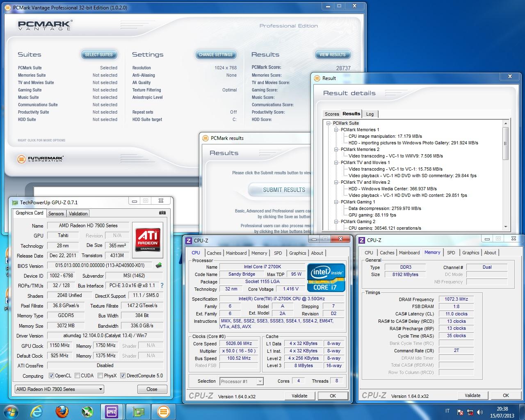
Task: Collapse the PCMark TV and Movies 1 node
Action: click(336, 162)
